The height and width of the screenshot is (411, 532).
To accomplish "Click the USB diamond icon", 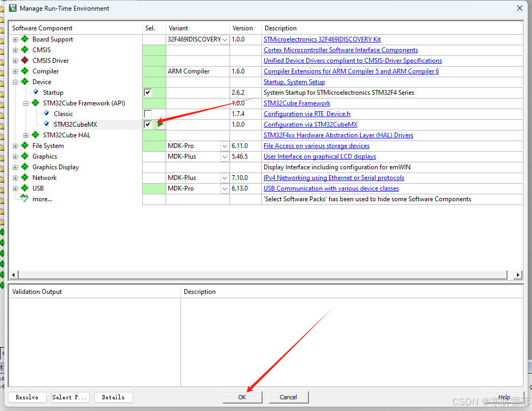I will point(25,188).
